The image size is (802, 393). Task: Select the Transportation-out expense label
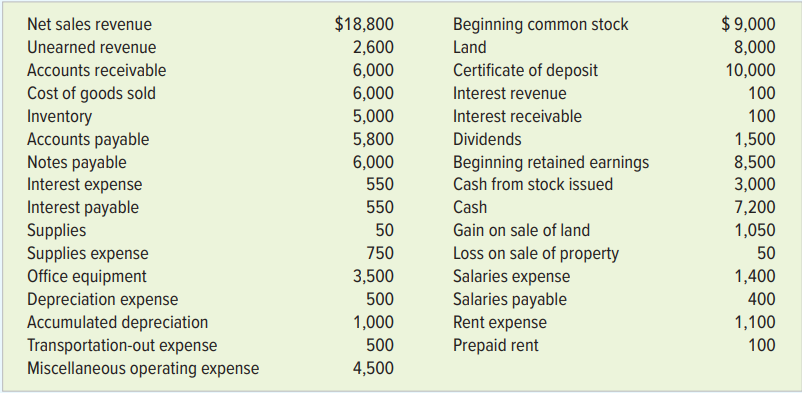pos(122,346)
